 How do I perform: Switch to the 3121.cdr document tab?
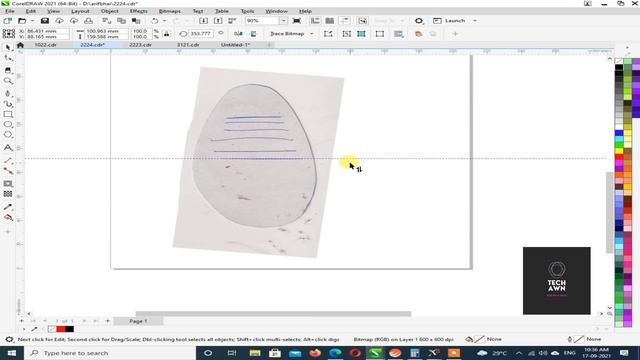188,45
